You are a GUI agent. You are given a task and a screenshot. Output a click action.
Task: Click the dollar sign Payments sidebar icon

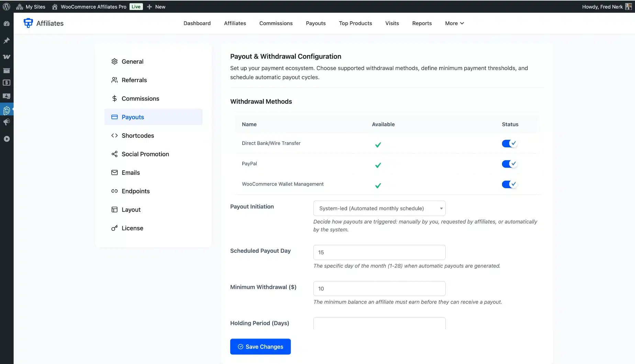(7, 83)
